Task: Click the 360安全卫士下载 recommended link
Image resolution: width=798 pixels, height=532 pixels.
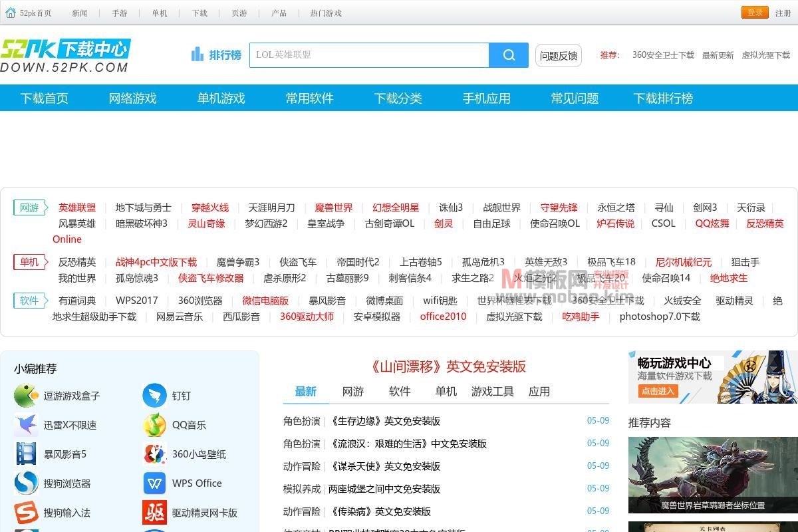Action: coord(663,55)
